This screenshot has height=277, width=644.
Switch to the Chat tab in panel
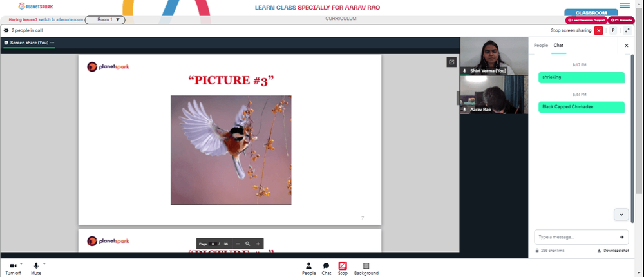(558, 46)
